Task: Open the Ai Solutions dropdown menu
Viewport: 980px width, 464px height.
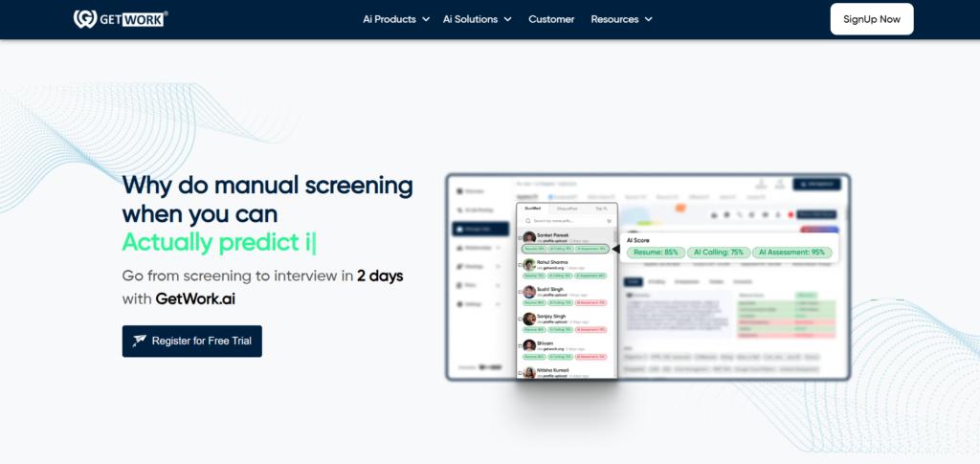Action: (477, 19)
